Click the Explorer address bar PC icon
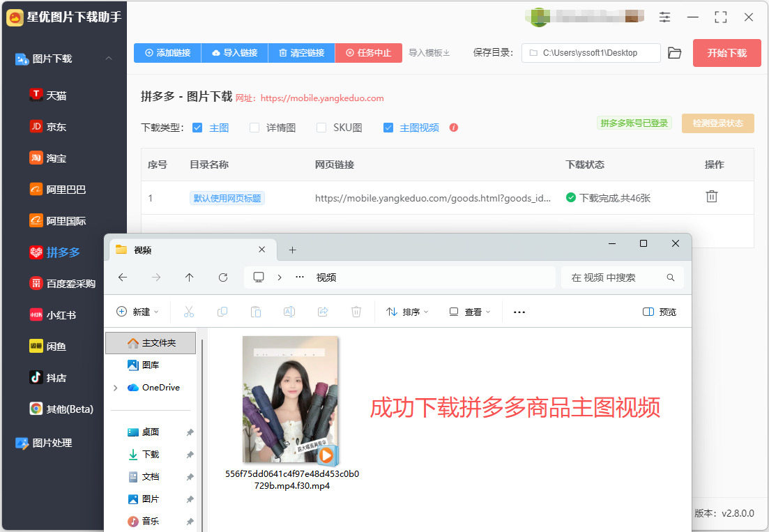 click(259, 278)
